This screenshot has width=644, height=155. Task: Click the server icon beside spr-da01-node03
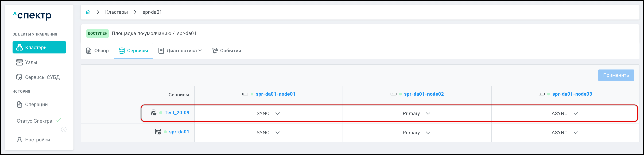click(x=541, y=94)
